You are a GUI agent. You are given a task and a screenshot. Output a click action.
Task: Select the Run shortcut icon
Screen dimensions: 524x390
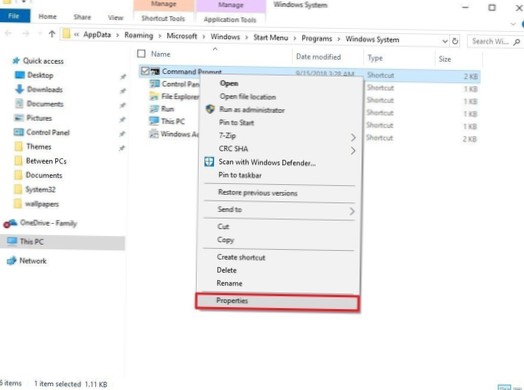coord(154,109)
